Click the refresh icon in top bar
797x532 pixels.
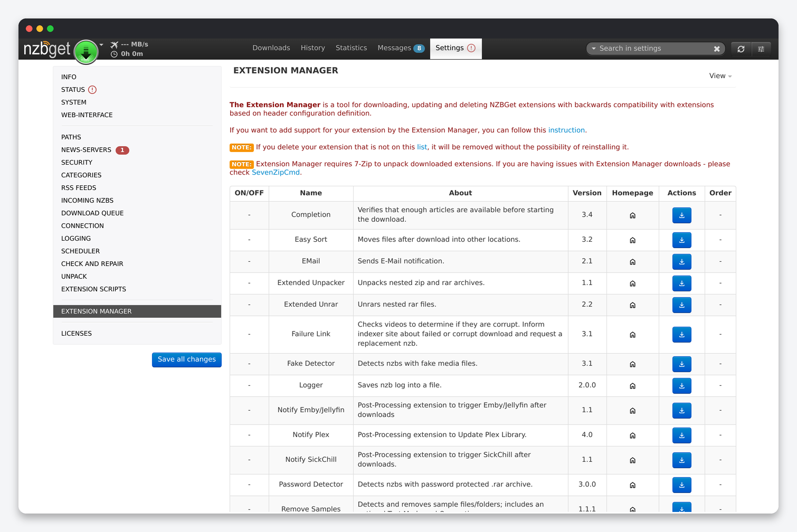pos(741,49)
